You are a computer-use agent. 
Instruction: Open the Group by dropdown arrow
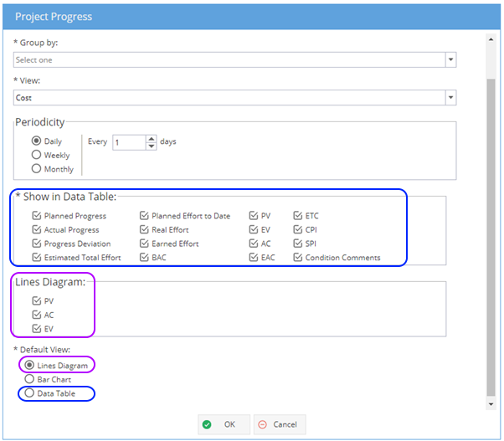(450, 59)
